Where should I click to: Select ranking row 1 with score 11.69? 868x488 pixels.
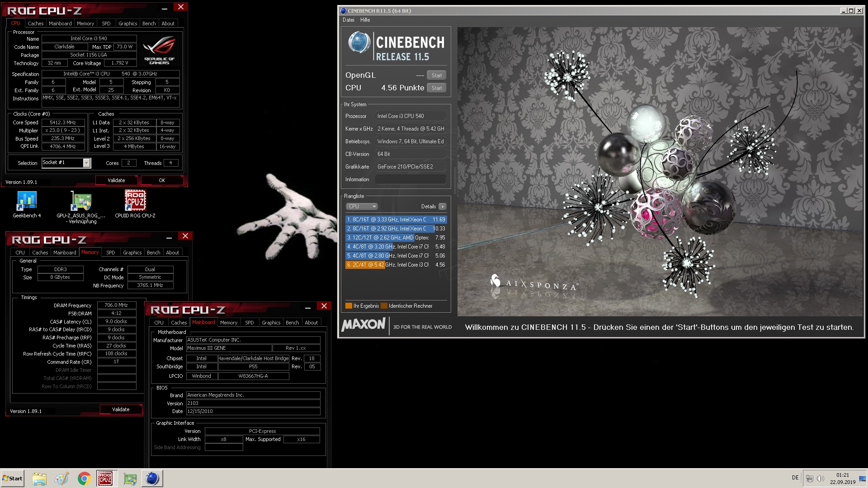click(396, 220)
